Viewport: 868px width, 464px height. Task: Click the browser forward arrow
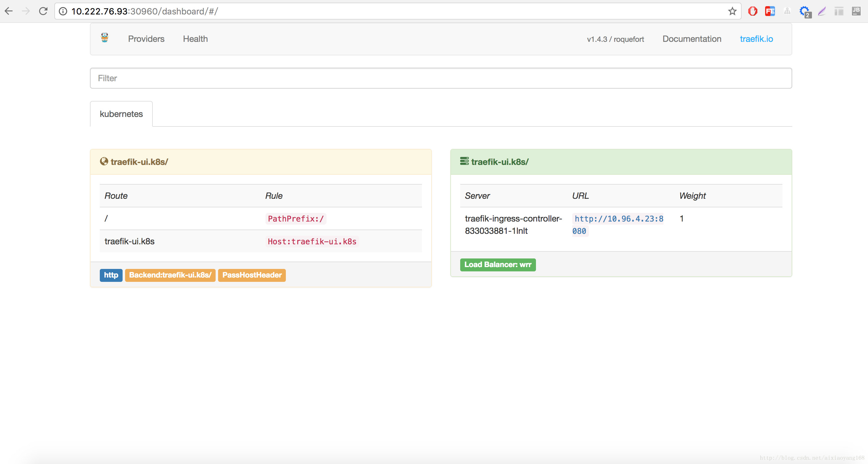point(26,11)
